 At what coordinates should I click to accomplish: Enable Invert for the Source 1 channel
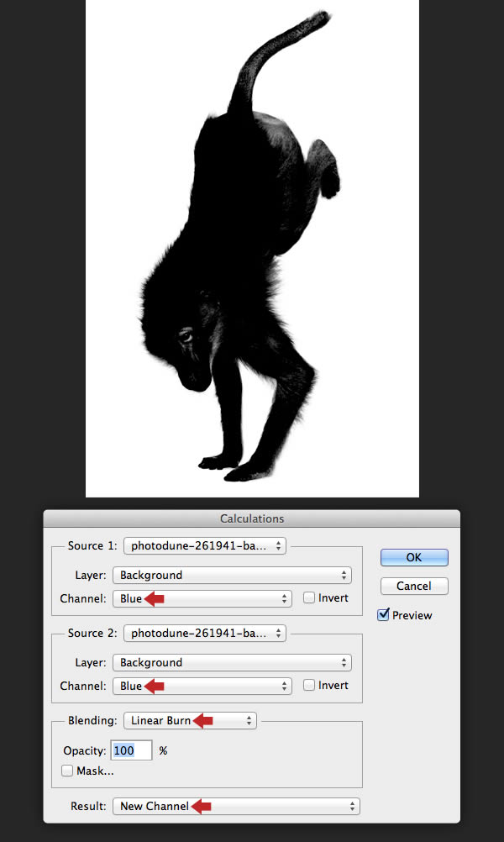(308, 597)
